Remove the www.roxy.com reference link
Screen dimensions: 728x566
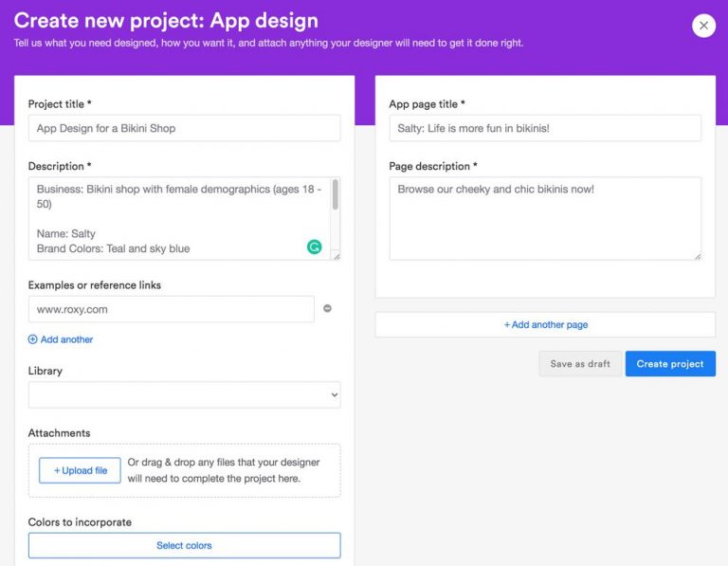[x=327, y=308]
